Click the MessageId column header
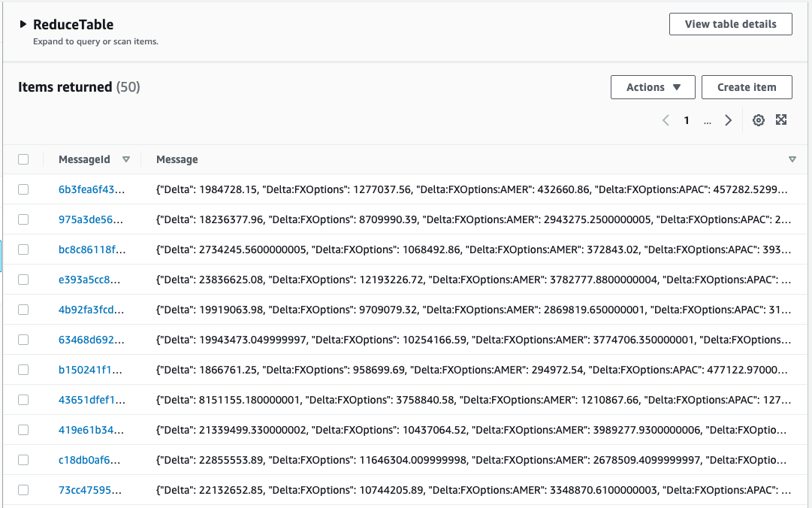Image resolution: width=812 pixels, height=508 pixels. [84, 159]
